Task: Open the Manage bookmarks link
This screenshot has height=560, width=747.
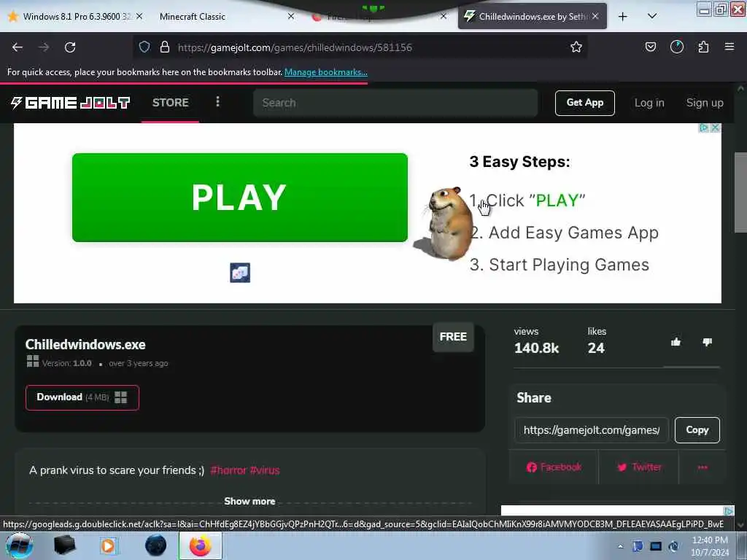Action: (x=326, y=72)
